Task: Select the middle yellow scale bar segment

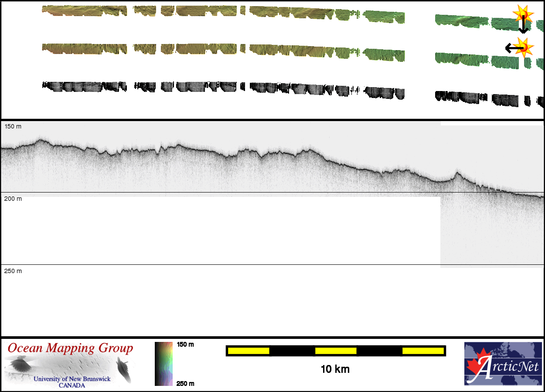Action: pos(336,351)
